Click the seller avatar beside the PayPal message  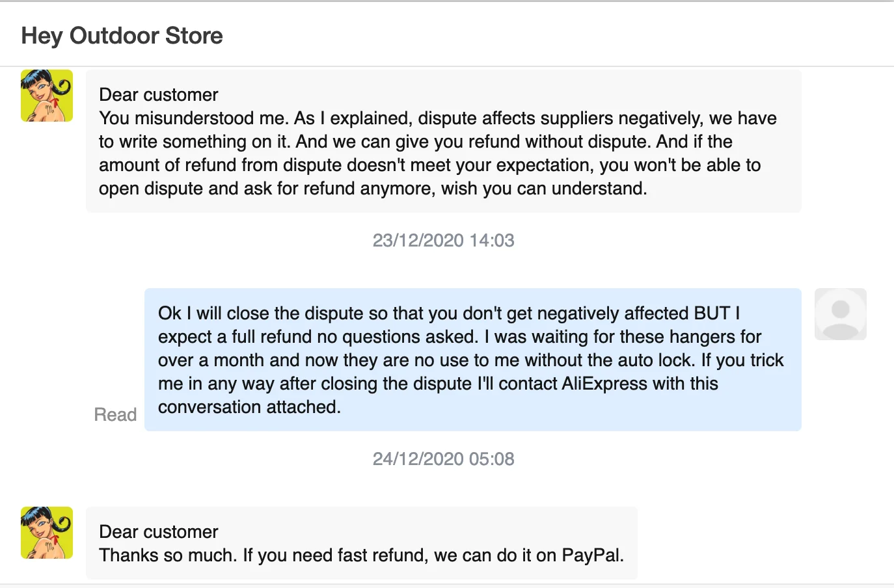pos(47,533)
